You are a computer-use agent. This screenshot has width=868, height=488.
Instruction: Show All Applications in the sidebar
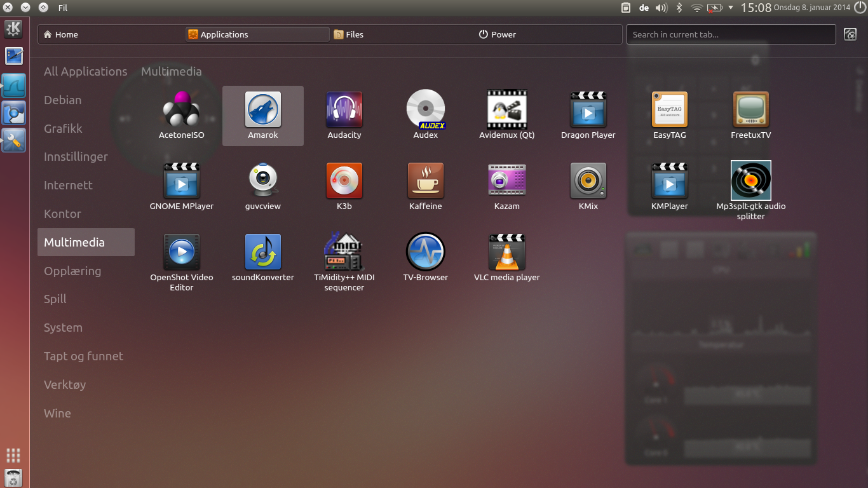(x=86, y=72)
